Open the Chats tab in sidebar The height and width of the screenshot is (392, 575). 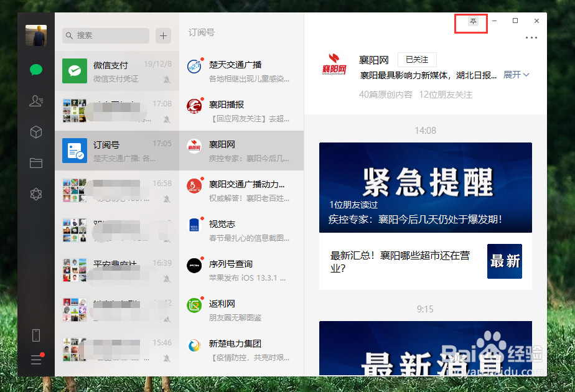pyautogui.click(x=36, y=69)
